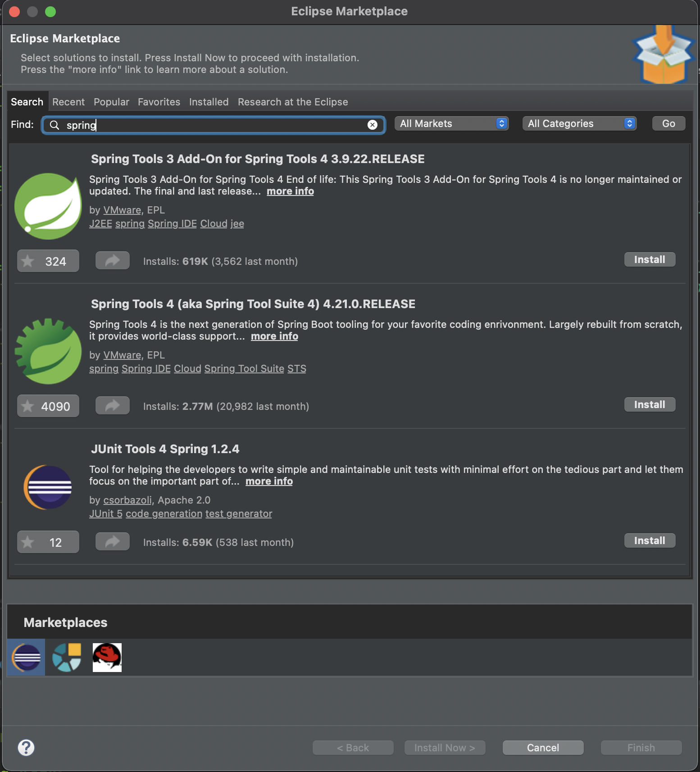This screenshot has width=700, height=772.
Task: Click the test generator tag link
Action: pos(239,513)
